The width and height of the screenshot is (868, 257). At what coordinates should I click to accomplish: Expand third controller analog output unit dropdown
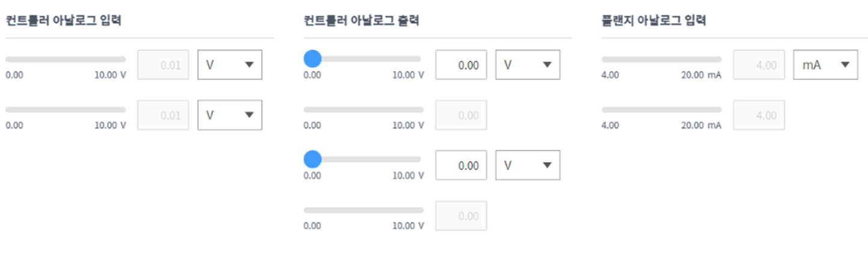pyautogui.click(x=528, y=166)
